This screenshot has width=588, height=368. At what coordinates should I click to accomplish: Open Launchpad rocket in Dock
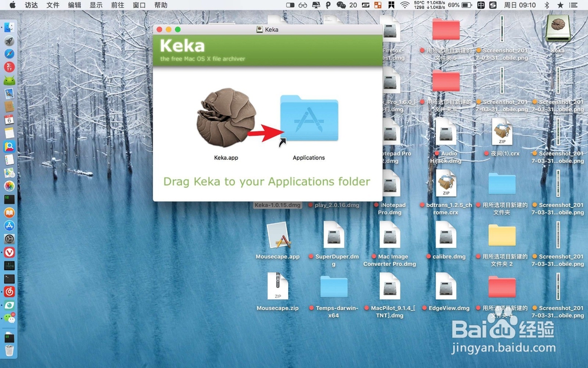pyautogui.click(x=9, y=41)
